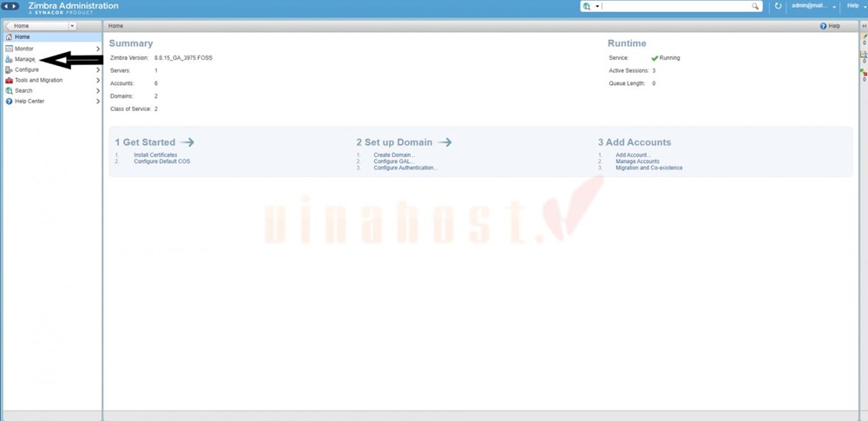Click the 'Summary' heading
Screen dimensions: 868x421
coord(131,43)
